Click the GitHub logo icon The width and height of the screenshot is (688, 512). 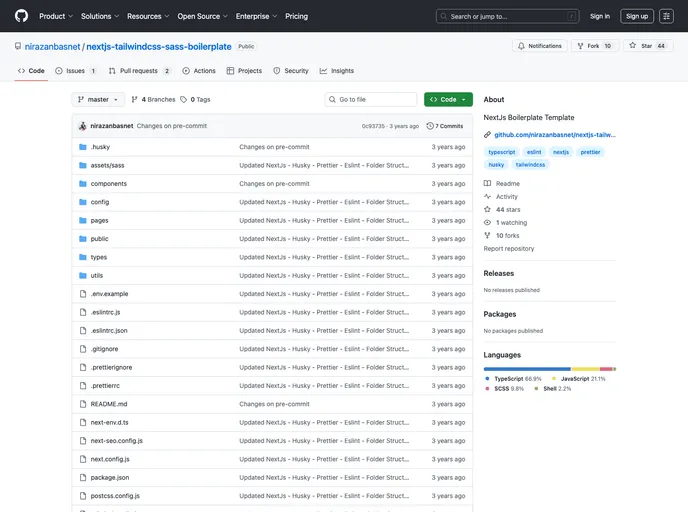[21, 16]
